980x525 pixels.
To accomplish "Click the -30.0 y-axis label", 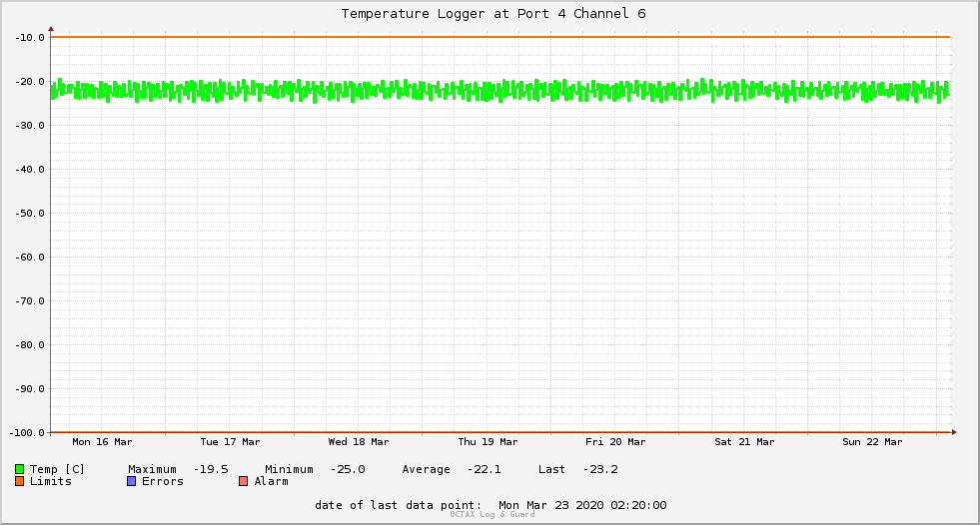I will (30, 126).
